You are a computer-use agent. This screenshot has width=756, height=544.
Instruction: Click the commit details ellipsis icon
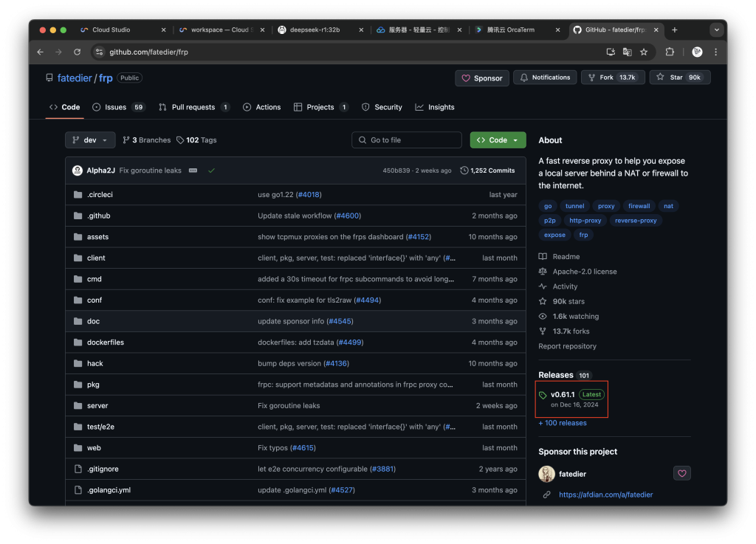[193, 171]
